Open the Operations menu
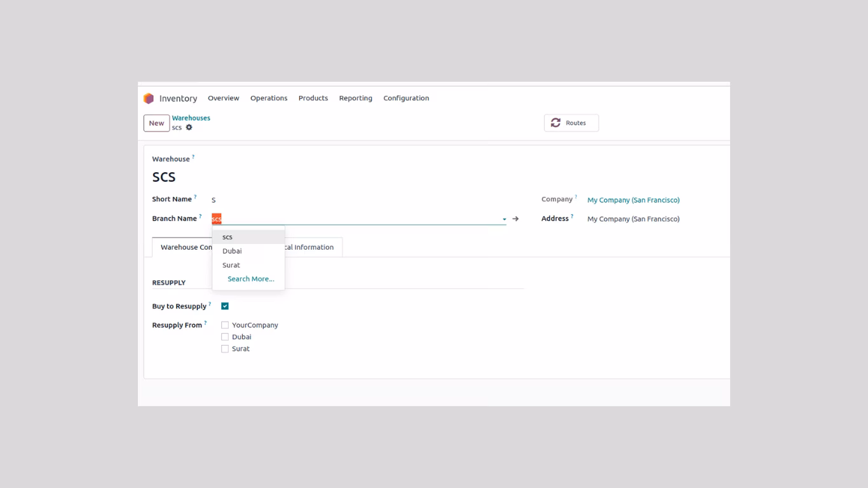This screenshot has width=868, height=488. [x=269, y=98]
